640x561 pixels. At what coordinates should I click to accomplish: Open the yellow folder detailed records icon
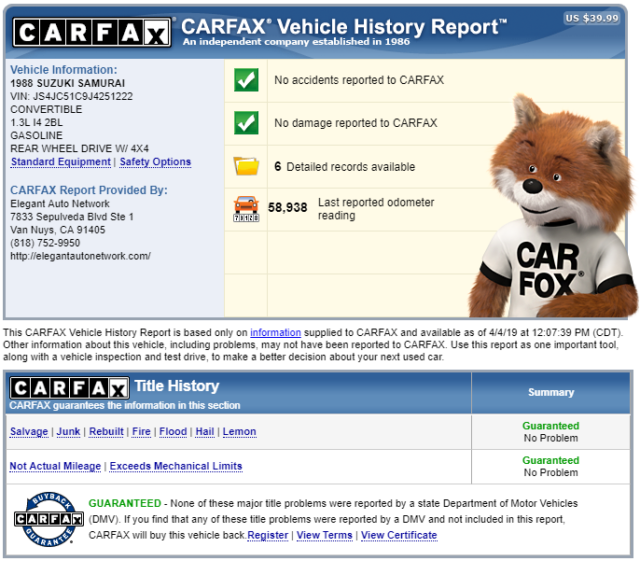(246, 166)
